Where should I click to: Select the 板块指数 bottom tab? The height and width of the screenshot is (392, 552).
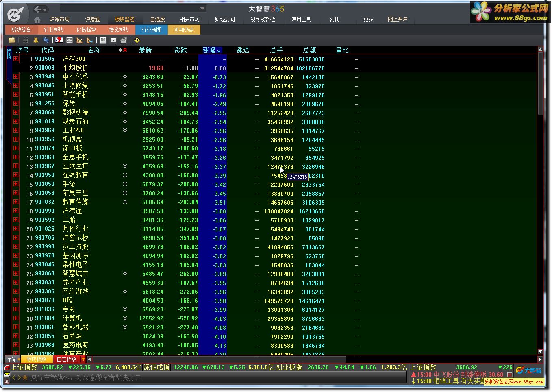pyautogui.click(x=36, y=359)
